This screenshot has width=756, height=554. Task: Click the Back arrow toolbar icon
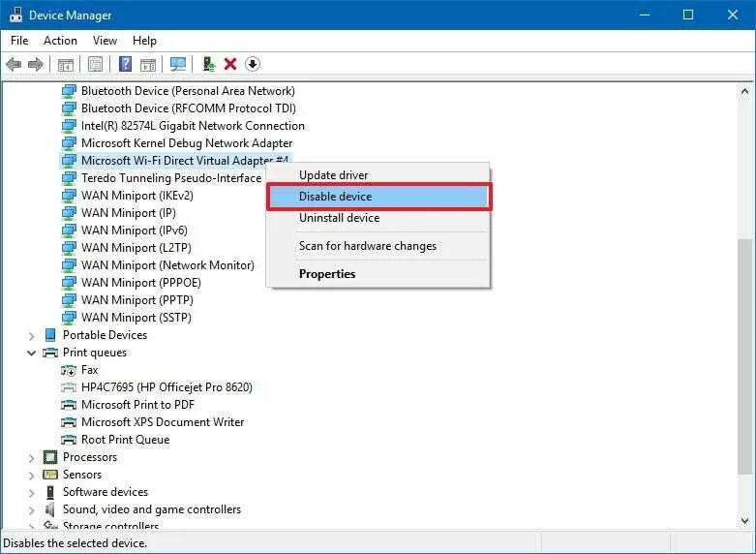click(x=14, y=64)
